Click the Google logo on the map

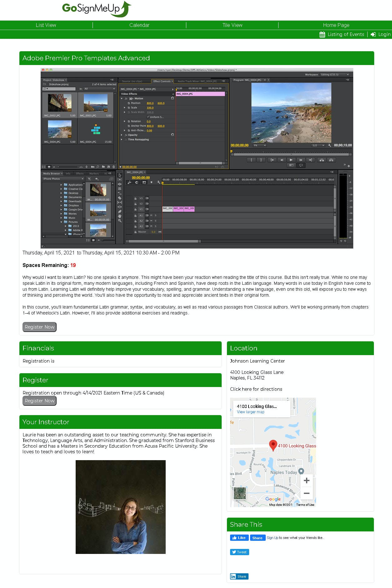273,499
